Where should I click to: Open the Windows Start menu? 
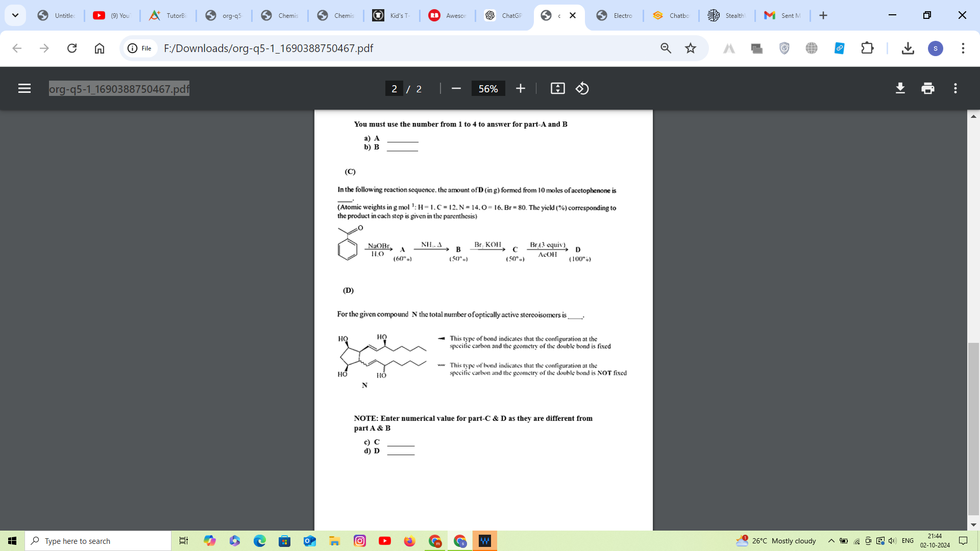tap(12, 541)
